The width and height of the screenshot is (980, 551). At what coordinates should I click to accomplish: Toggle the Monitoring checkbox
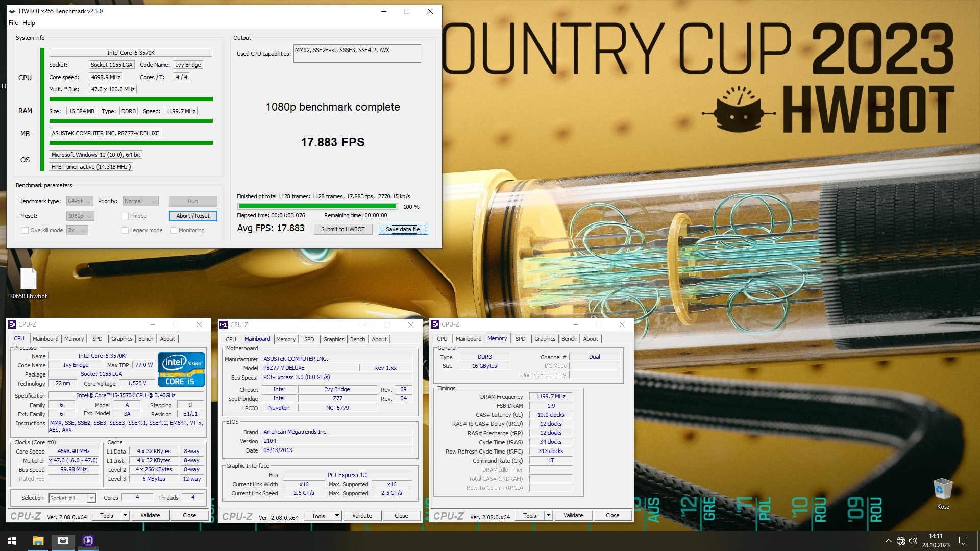coord(174,230)
